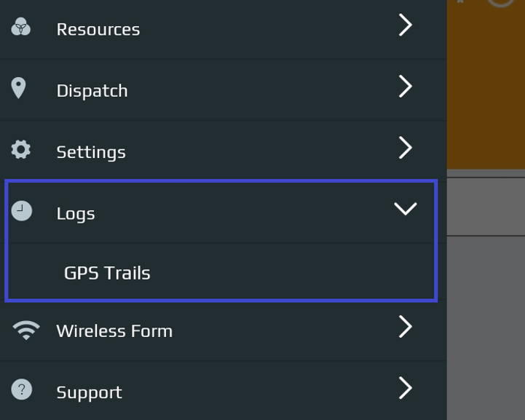The image size is (525, 420).
Task: Select the Dispatch menu label
Action: pos(92,91)
